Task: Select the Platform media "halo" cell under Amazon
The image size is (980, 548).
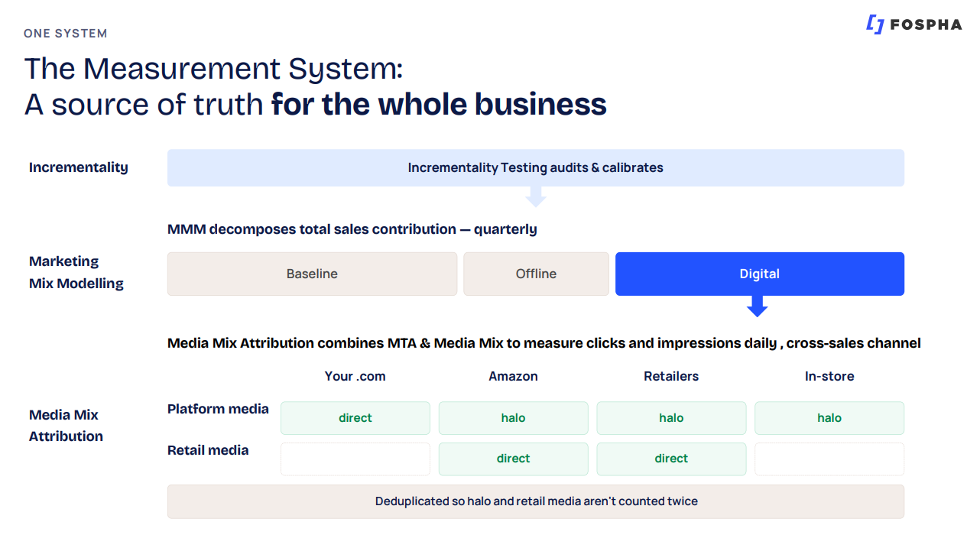Action: point(514,418)
